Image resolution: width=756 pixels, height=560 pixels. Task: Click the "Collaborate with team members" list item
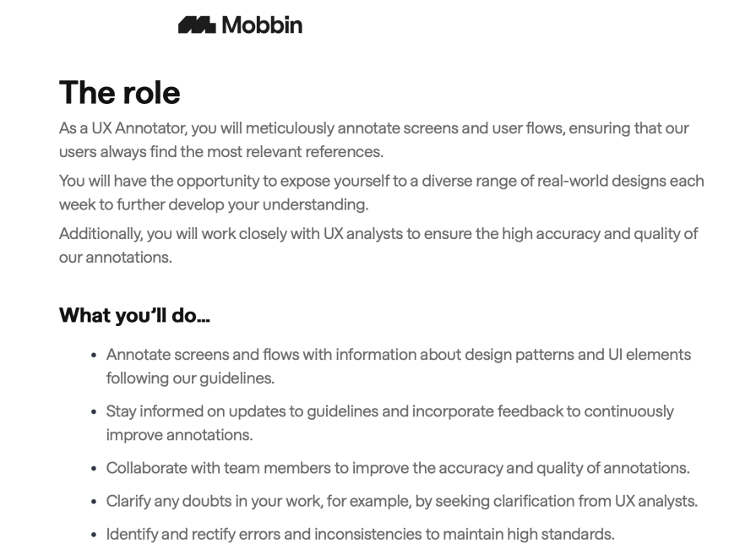(x=397, y=468)
